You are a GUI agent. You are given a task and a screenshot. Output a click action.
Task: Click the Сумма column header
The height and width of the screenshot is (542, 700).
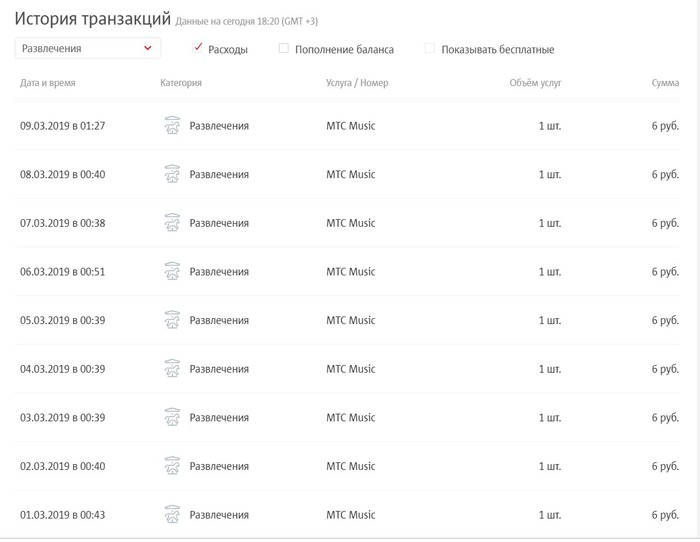665,83
